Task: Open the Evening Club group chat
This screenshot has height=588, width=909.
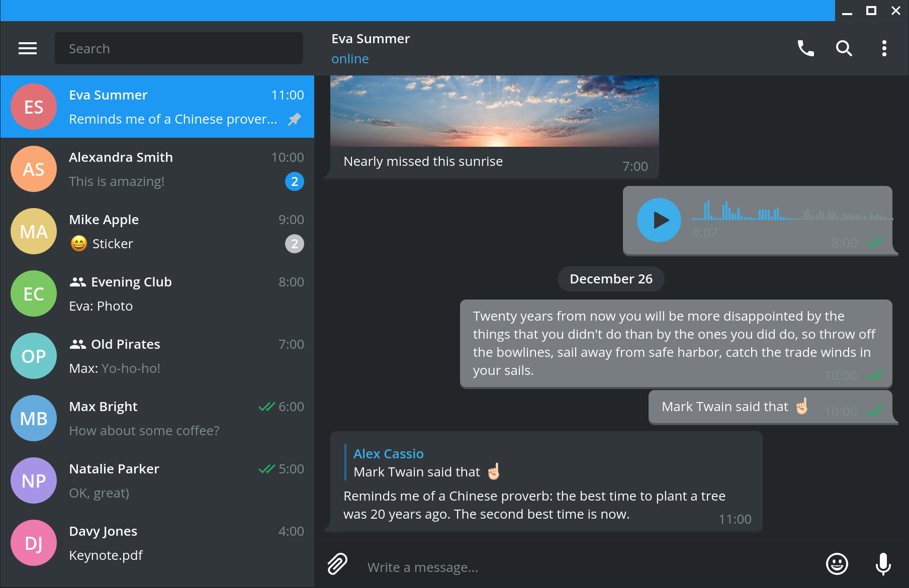Action: tap(157, 293)
